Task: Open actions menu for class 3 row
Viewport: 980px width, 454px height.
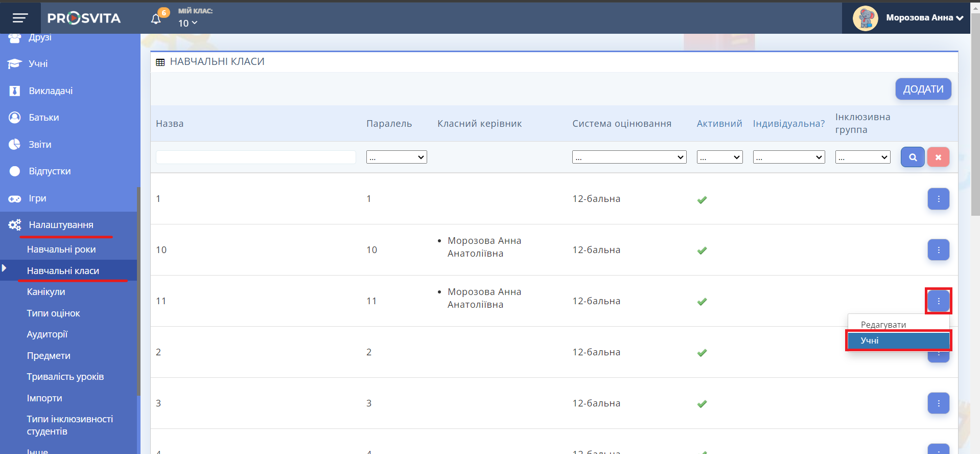Action: coord(938,403)
